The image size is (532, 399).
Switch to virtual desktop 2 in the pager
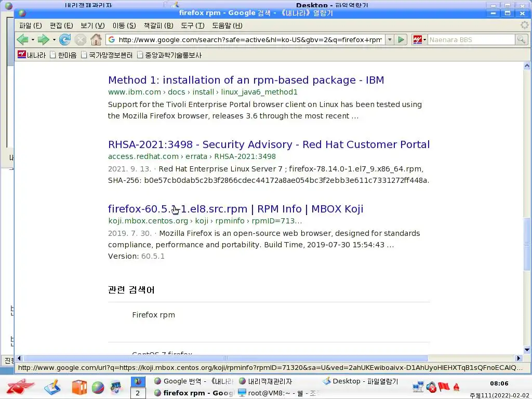click(138, 393)
